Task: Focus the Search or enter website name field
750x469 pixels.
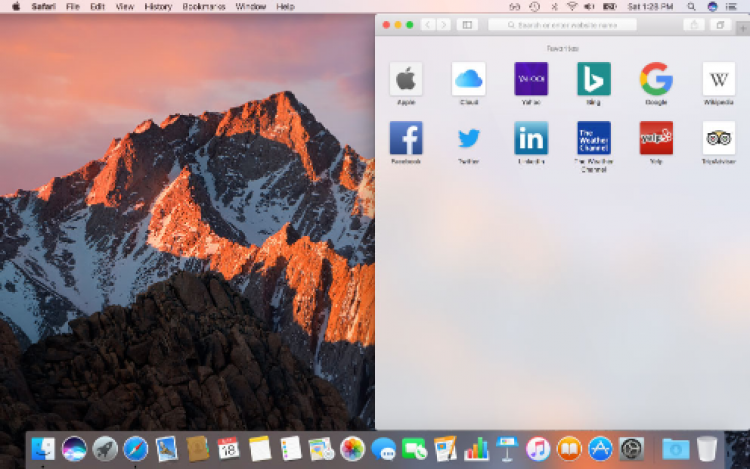Action: tap(562, 25)
